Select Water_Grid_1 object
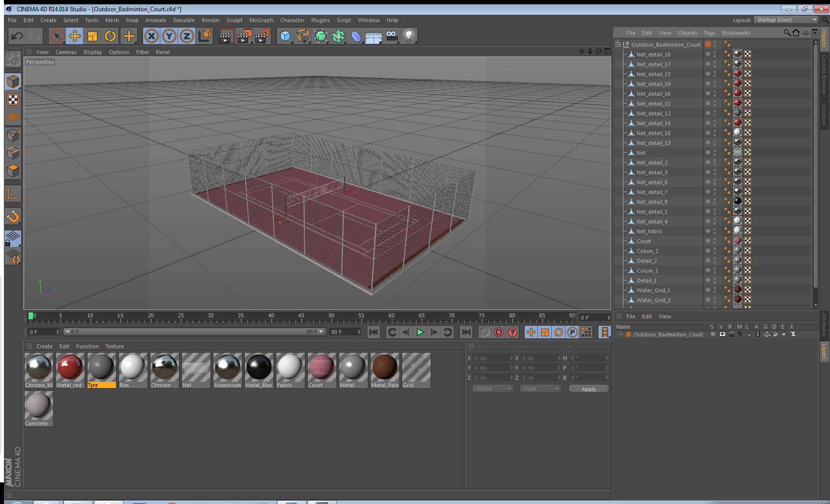 [653, 290]
